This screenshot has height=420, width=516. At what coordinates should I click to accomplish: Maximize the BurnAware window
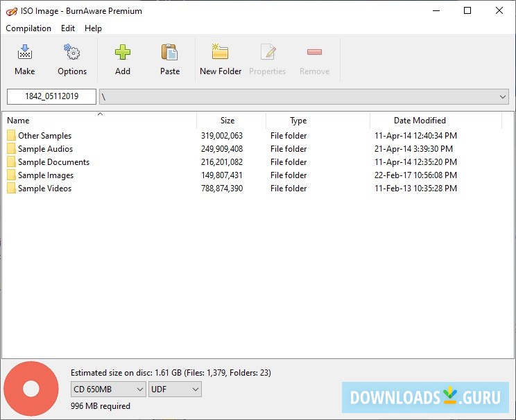(467, 11)
